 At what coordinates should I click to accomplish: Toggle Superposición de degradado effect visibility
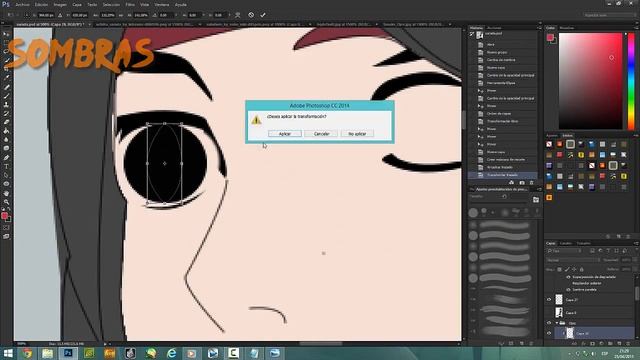pos(568,277)
